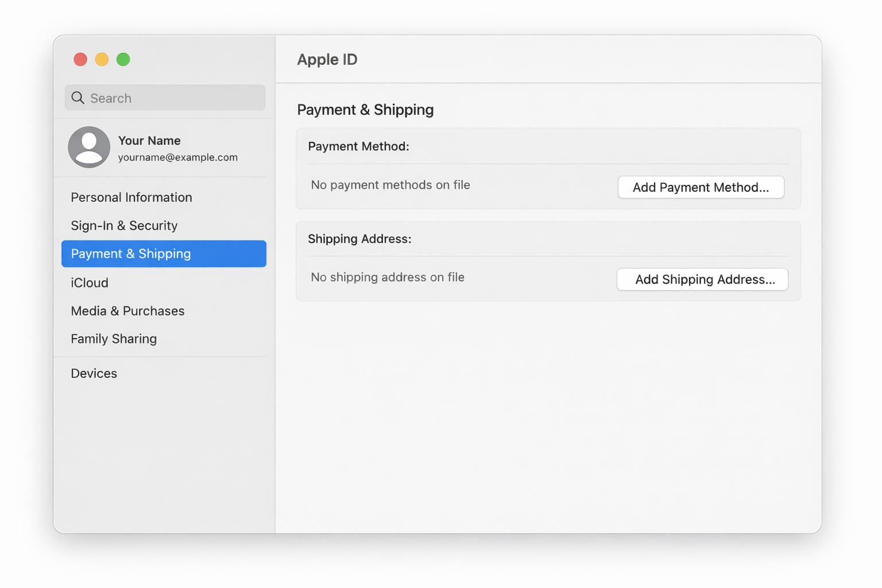This screenshot has height=588, width=882.
Task: Click the Your Name account label
Action: [x=149, y=141]
